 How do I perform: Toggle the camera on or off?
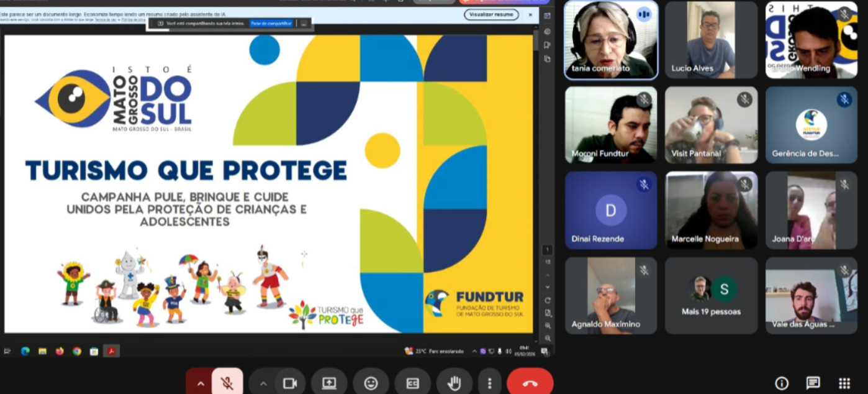[x=289, y=383]
